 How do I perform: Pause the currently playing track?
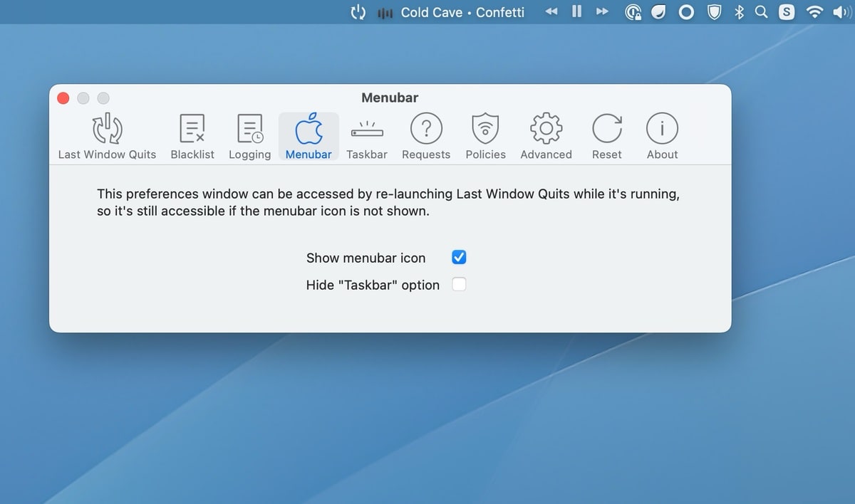[x=576, y=11]
